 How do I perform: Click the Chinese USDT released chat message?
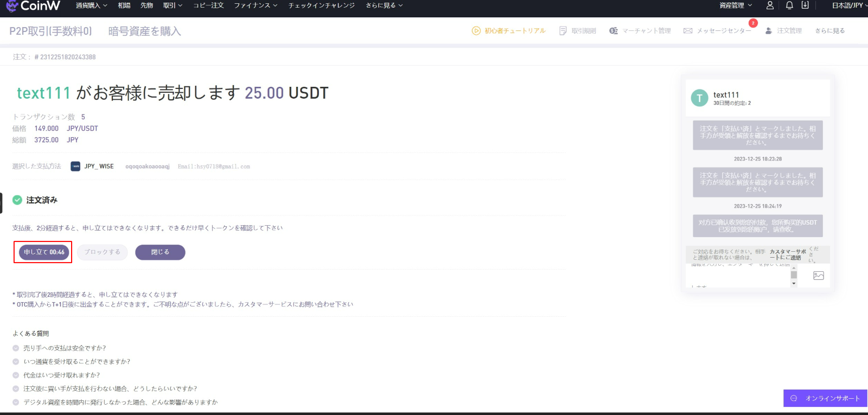[758, 226]
